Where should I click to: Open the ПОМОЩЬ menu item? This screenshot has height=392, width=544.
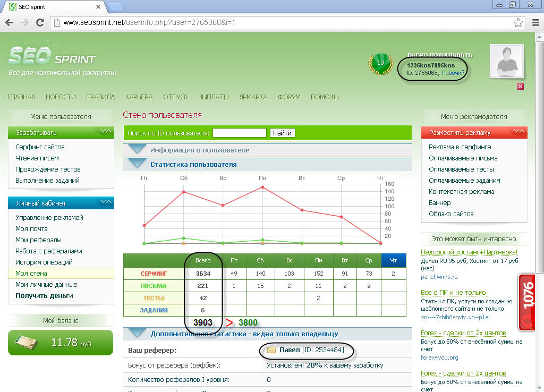325,97
